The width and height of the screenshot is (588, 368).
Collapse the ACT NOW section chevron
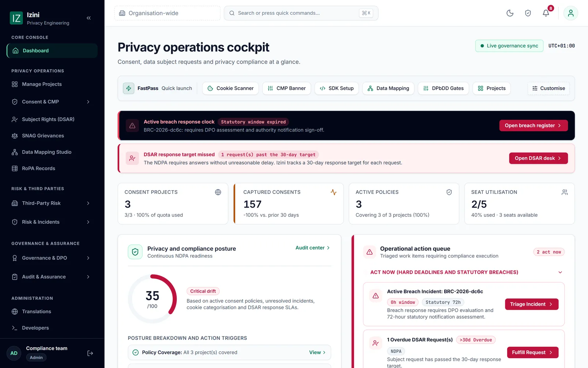(x=560, y=272)
